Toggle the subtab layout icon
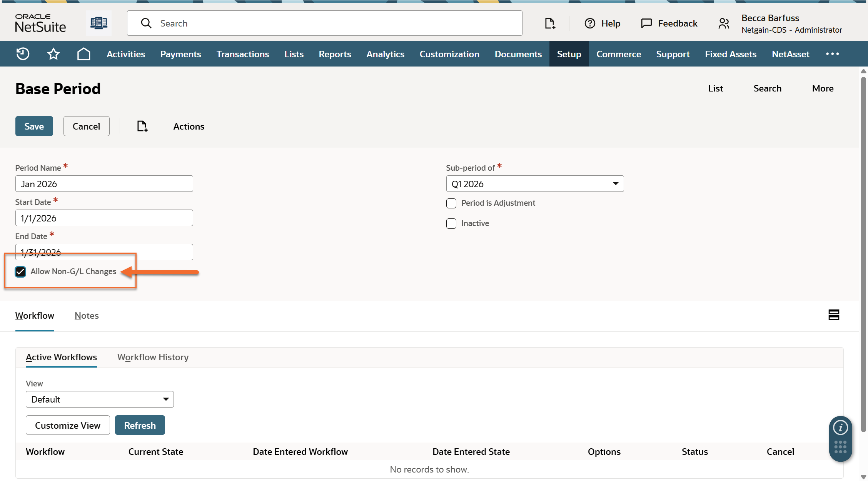 pos(833,315)
